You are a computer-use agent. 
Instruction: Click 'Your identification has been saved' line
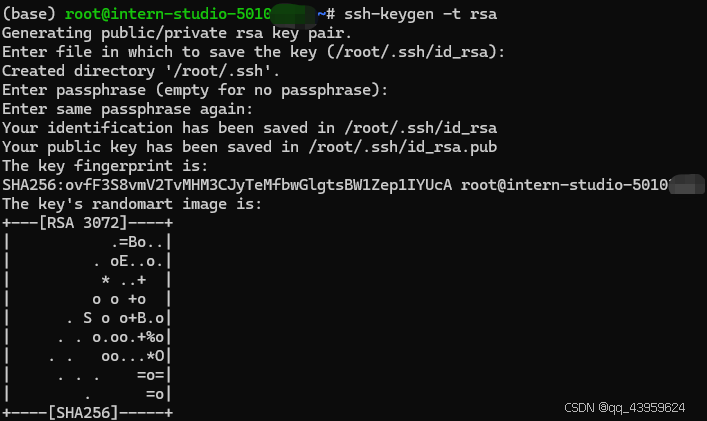[x=249, y=128]
